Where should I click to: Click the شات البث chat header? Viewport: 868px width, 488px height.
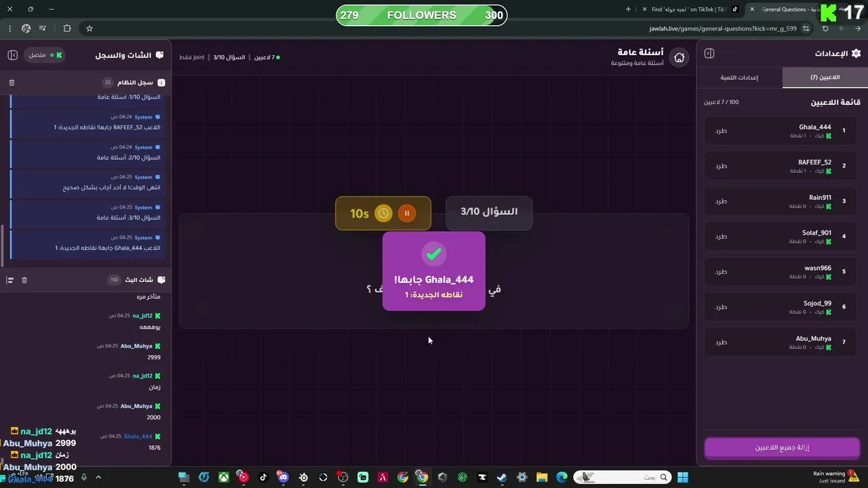pyautogui.click(x=138, y=280)
